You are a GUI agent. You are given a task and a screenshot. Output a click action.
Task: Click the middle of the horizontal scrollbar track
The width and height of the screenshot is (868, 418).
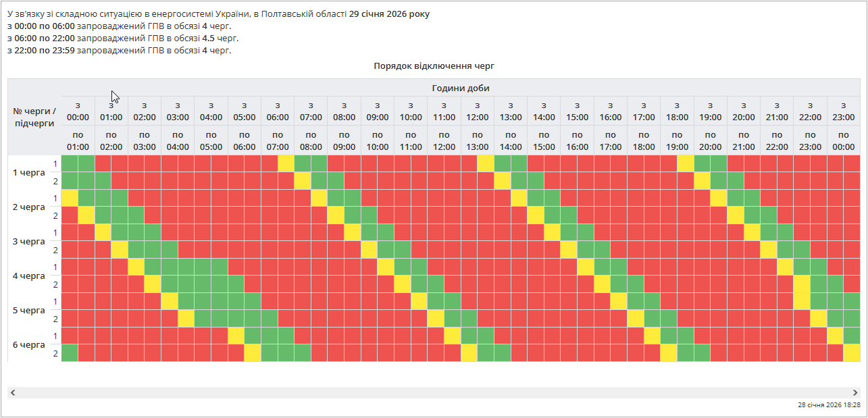[434, 392]
